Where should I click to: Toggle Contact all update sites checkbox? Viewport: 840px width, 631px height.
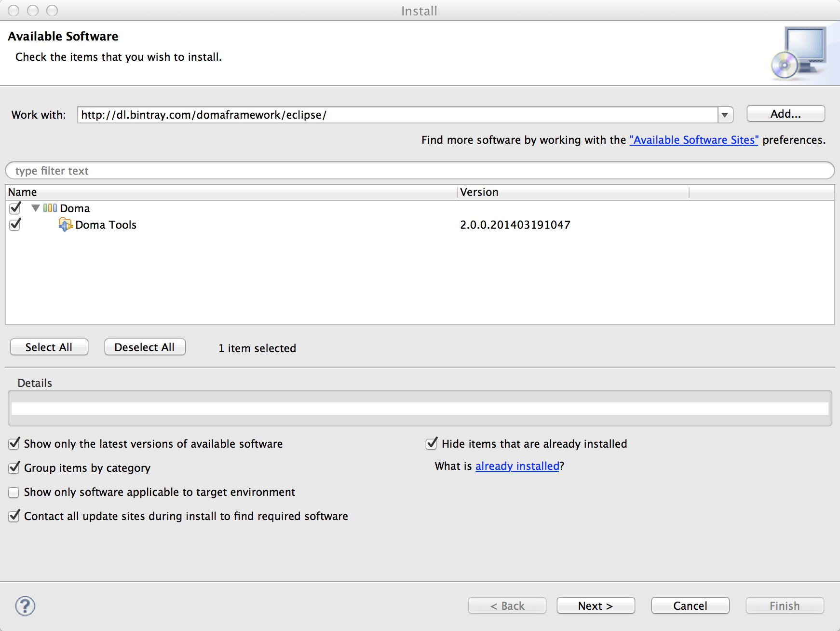(14, 516)
